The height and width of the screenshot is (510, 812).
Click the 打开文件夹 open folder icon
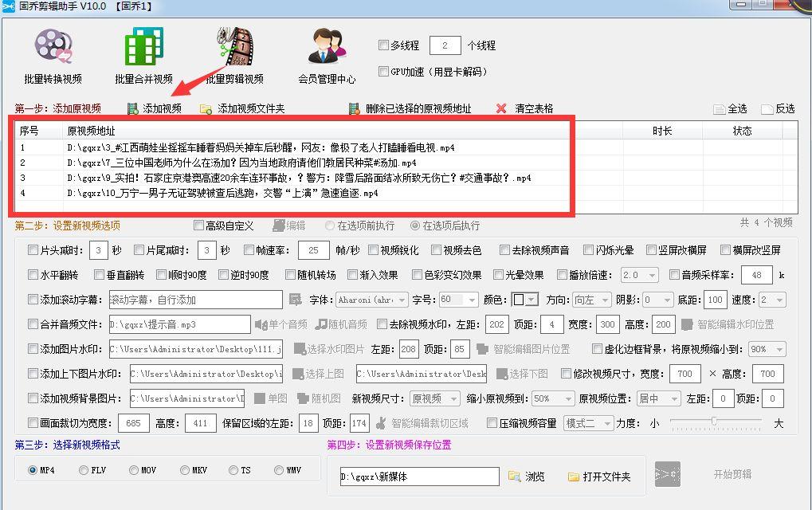point(573,476)
